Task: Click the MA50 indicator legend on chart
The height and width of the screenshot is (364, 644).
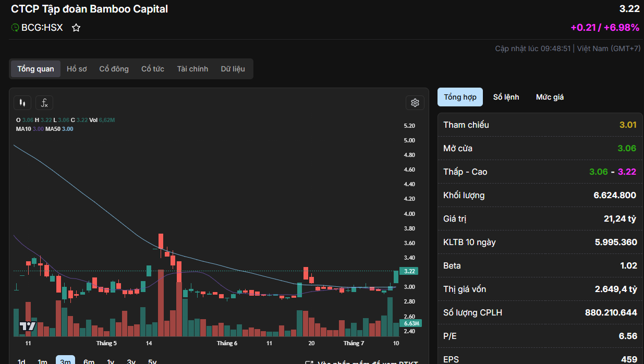Action: pos(59,129)
